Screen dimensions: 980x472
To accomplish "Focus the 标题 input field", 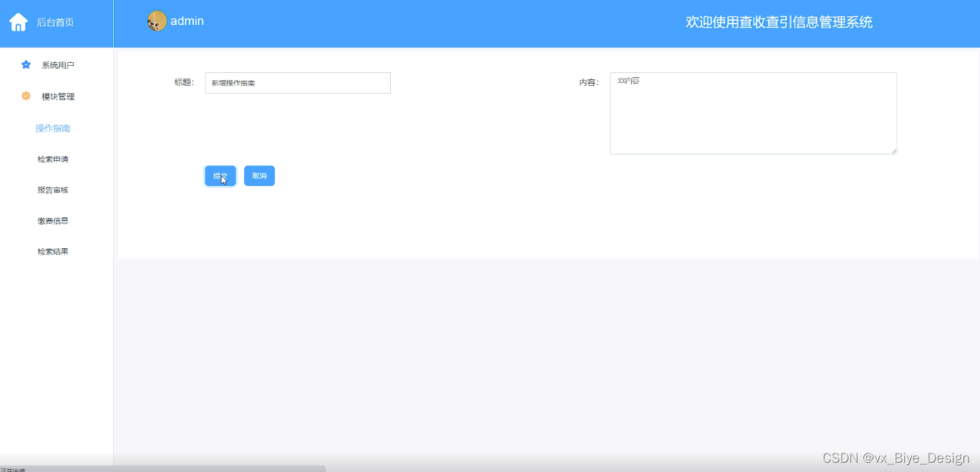I will 298,83.
